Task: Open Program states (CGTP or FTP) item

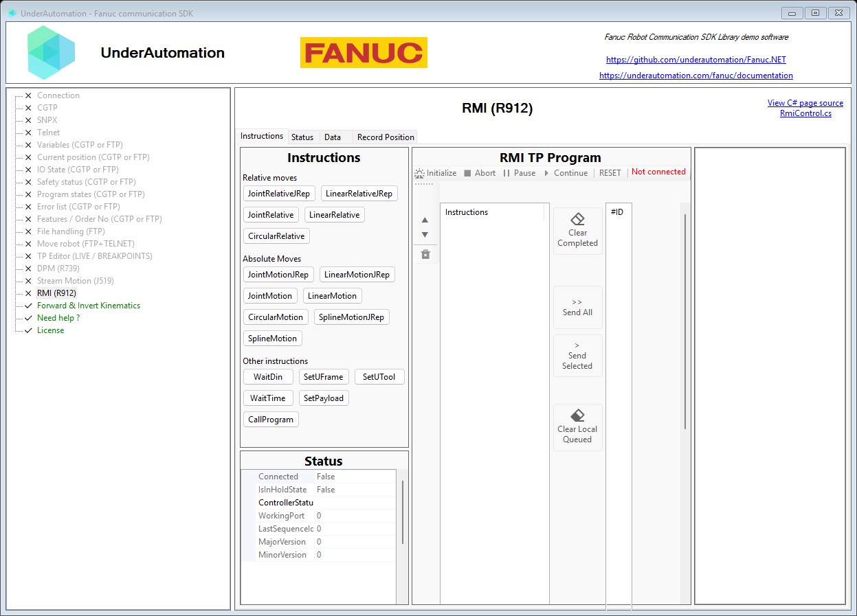Action: tap(91, 194)
